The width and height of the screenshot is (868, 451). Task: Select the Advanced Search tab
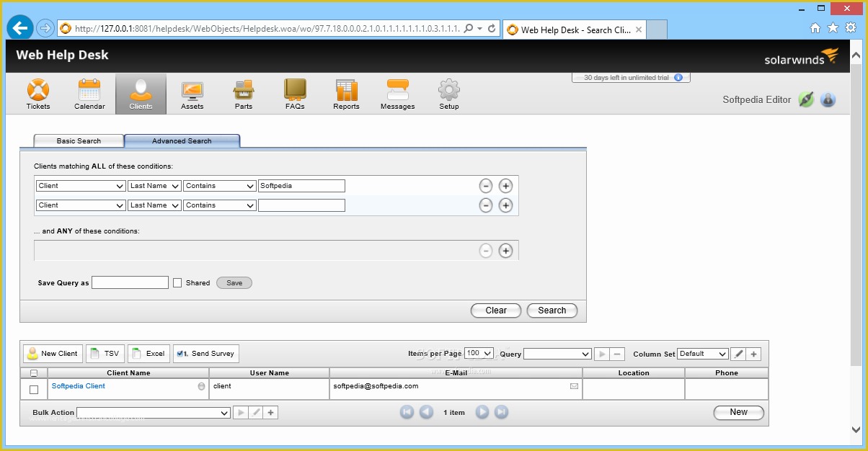[182, 141]
